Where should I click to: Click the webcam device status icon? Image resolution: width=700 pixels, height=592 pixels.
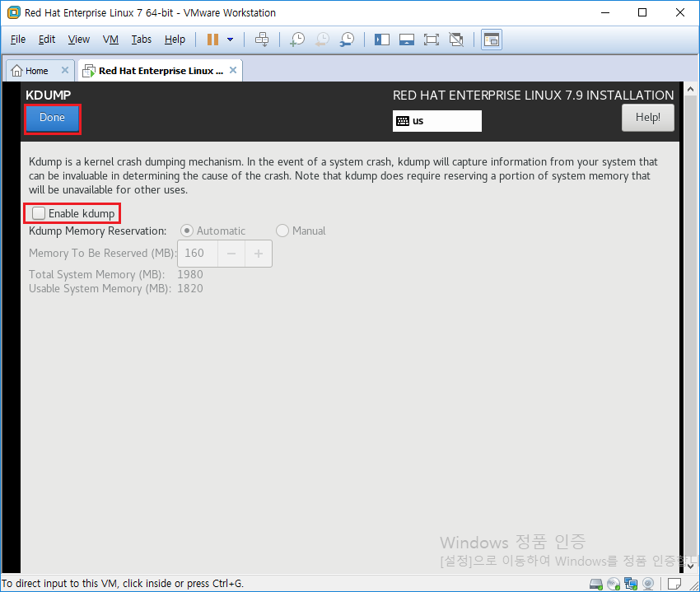pos(648,584)
